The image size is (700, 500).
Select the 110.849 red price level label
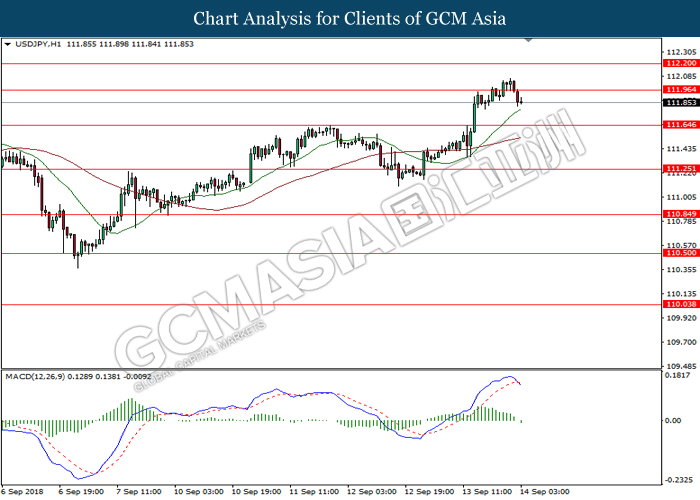pyautogui.click(x=681, y=214)
